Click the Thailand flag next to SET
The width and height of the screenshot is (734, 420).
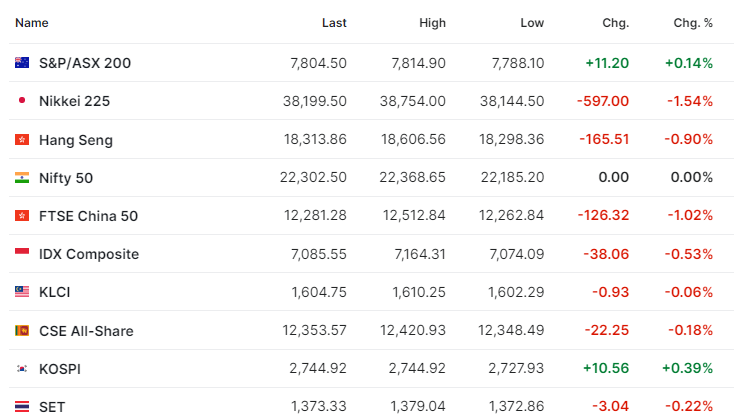(x=22, y=406)
